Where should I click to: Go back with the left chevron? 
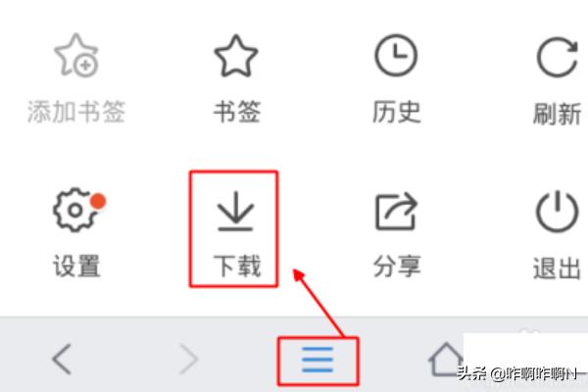[62, 359]
